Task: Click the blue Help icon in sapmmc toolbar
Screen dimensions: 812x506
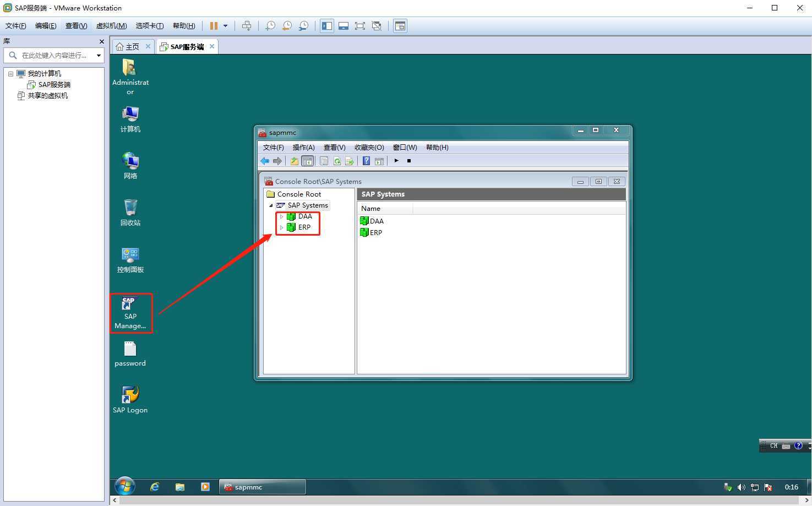Action: pyautogui.click(x=366, y=161)
